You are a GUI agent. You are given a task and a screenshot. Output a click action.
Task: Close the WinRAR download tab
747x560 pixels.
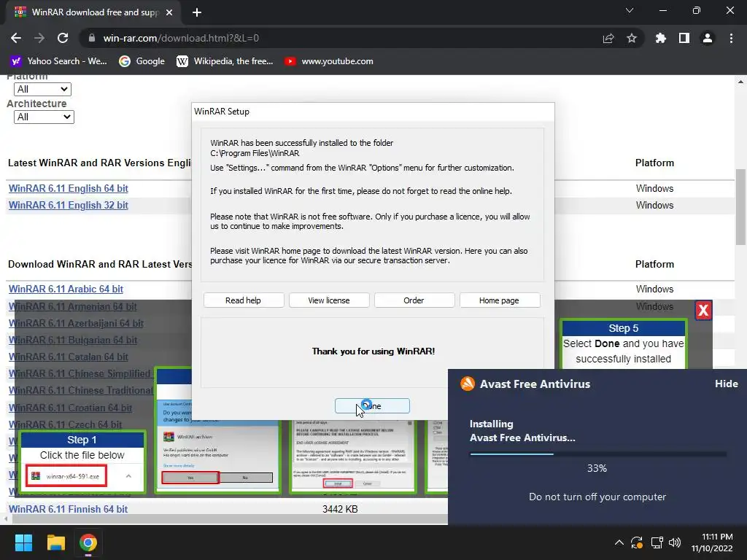tap(169, 12)
